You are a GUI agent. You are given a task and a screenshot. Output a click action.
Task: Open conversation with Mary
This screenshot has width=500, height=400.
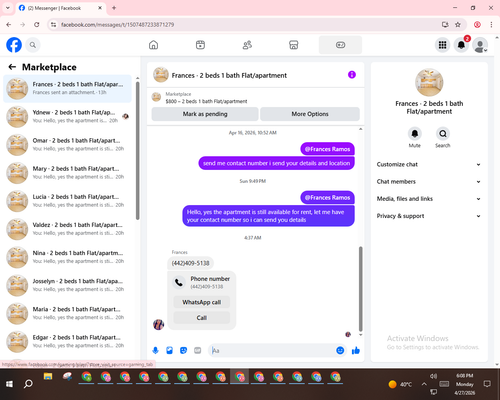pyautogui.click(x=67, y=173)
